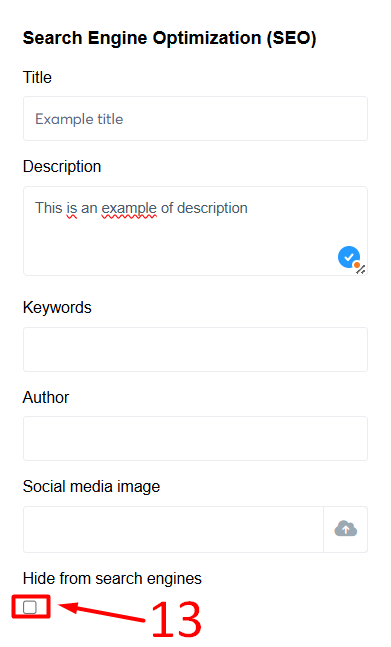Click the underlined word "is" in description
The height and width of the screenshot is (647, 391).
tap(71, 208)
